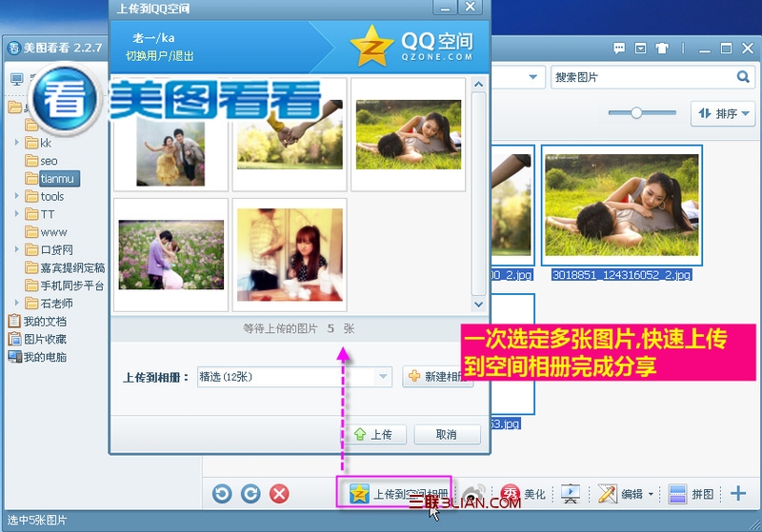
Task: Select the large couple on grass image in main window
Action: [x=622, y=206]
